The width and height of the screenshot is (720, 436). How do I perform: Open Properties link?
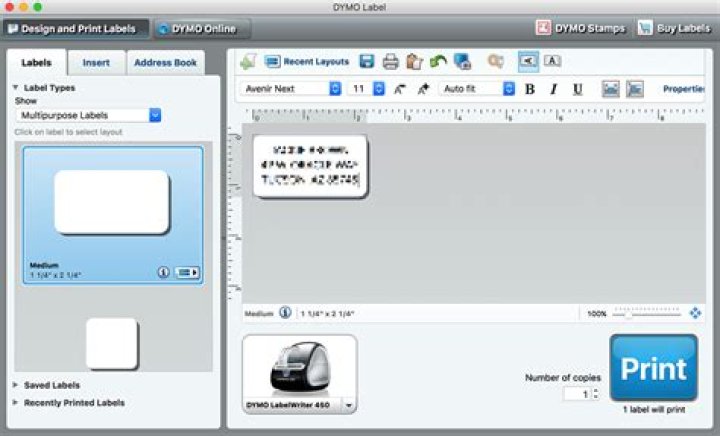pos(683,89)
